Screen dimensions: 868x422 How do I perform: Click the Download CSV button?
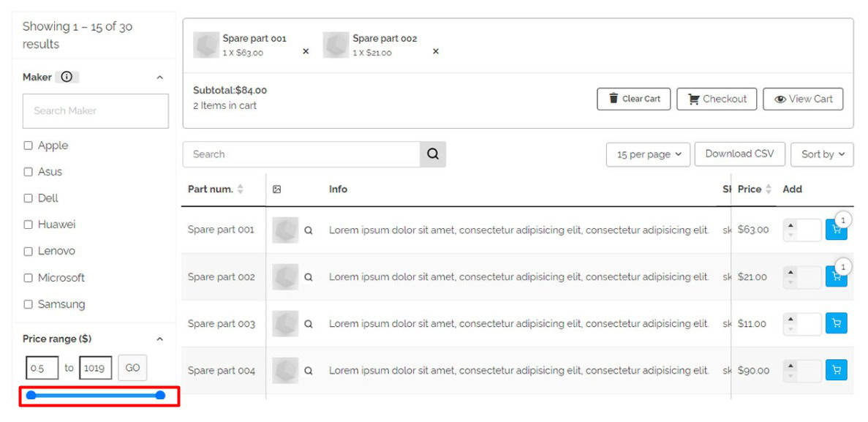coord(739,154)
